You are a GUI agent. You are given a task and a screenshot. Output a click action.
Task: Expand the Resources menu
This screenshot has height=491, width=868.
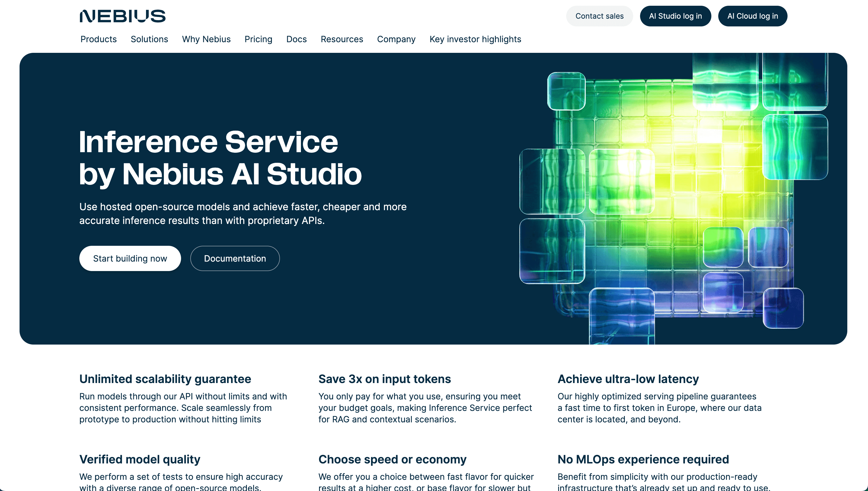point(342,39)
